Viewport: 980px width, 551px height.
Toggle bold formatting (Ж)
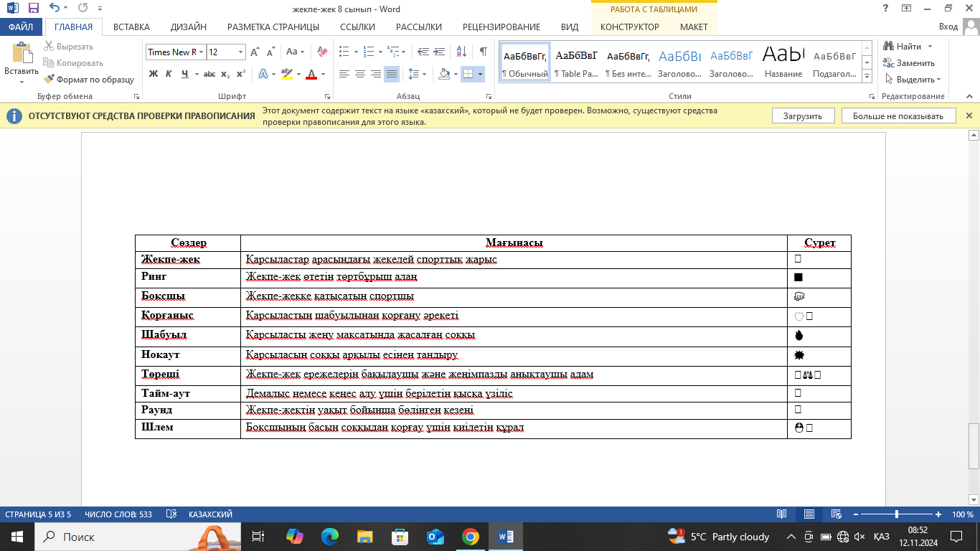153,74
